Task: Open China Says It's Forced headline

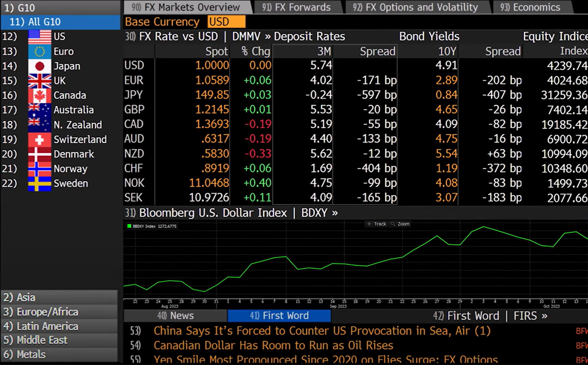Action: tap(322, 331)
